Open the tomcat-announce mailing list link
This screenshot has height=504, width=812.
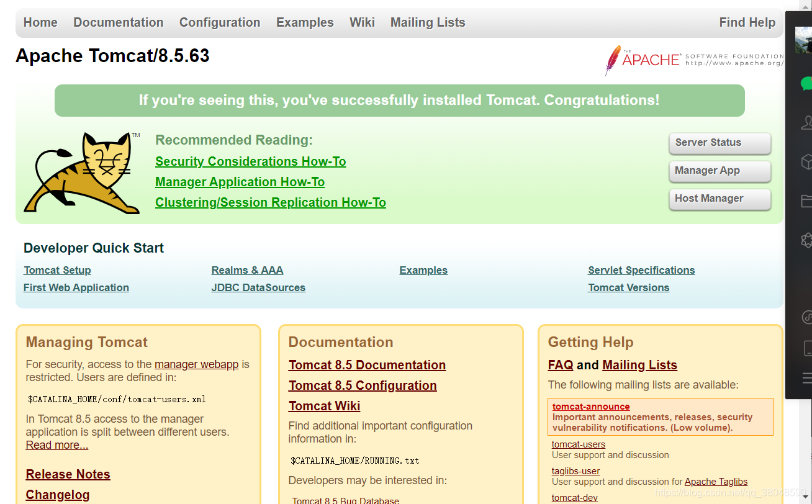591,407
